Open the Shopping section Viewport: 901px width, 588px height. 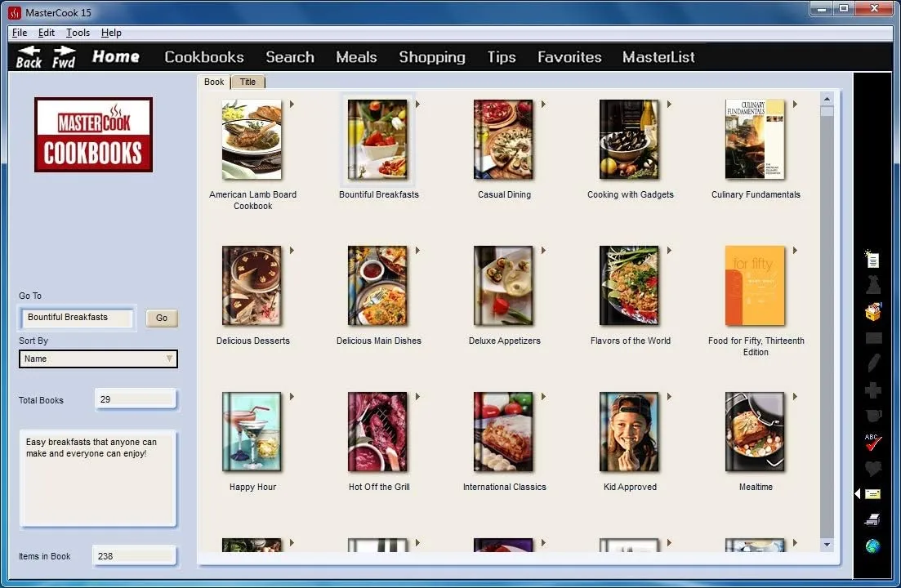pos(432,57)
